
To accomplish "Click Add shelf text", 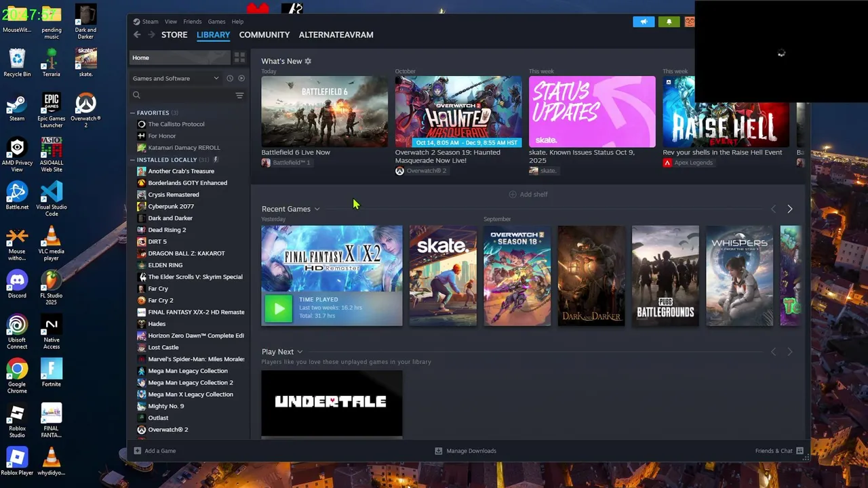I will [x=534, y=195].
